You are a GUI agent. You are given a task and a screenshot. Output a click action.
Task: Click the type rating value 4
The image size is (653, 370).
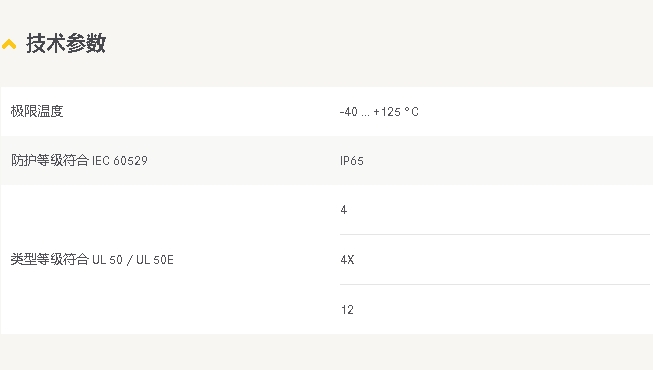coord(344,210)
